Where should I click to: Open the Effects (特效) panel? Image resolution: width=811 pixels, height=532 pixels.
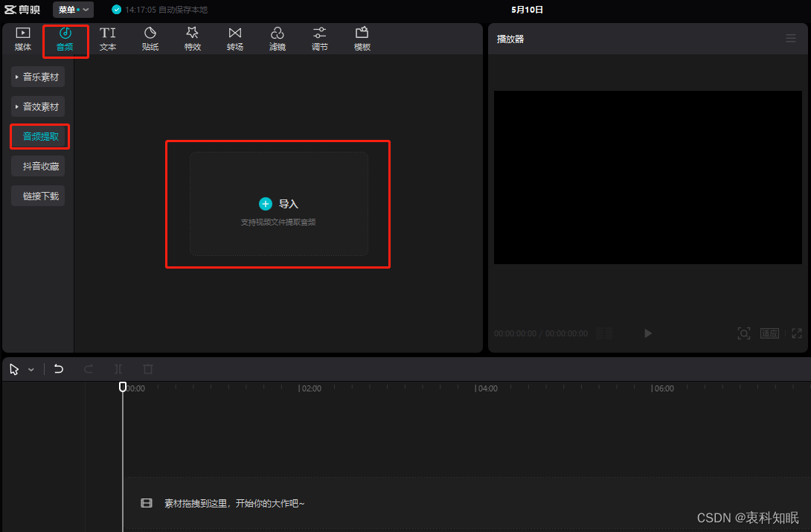click(193, 39)
